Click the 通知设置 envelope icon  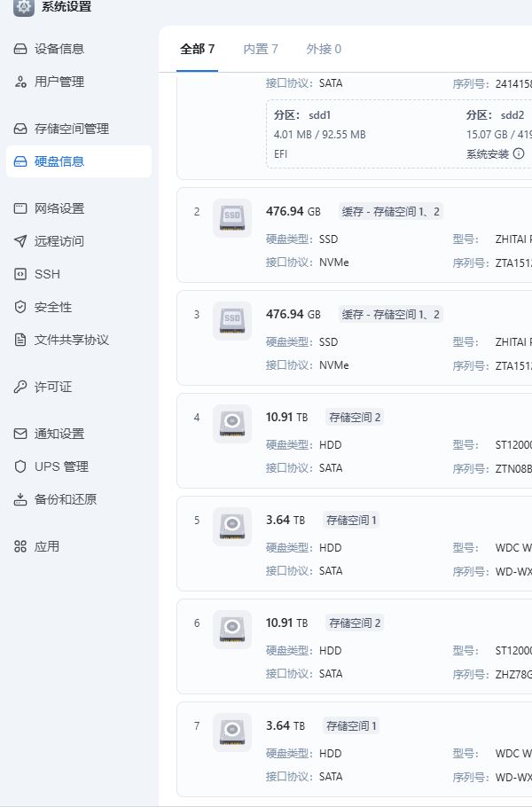click(20, 434)
